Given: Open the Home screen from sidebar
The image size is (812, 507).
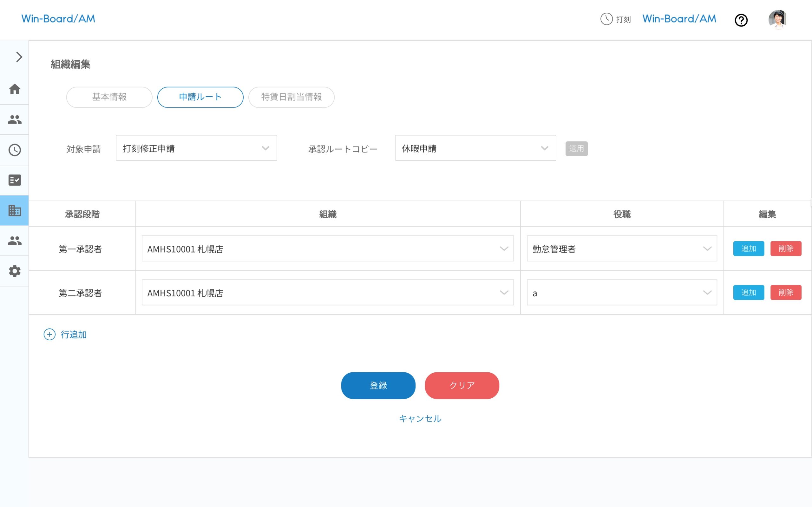Looking at the screenshot, I should [x=14, y=89].
